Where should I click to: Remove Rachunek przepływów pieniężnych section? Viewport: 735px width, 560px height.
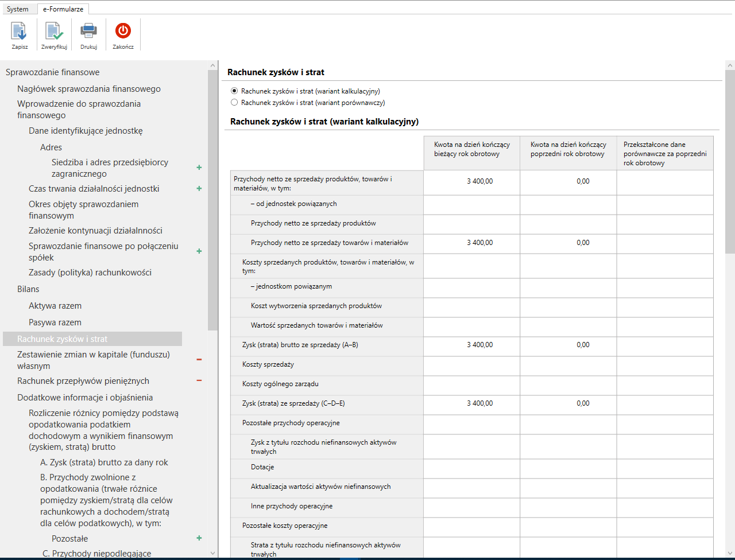[199, 380]
